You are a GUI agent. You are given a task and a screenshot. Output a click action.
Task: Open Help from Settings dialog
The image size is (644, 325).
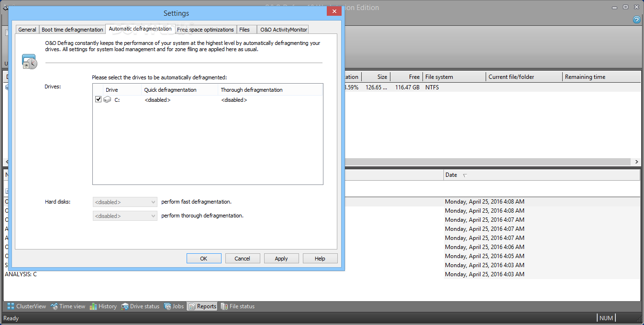[320, 259]
